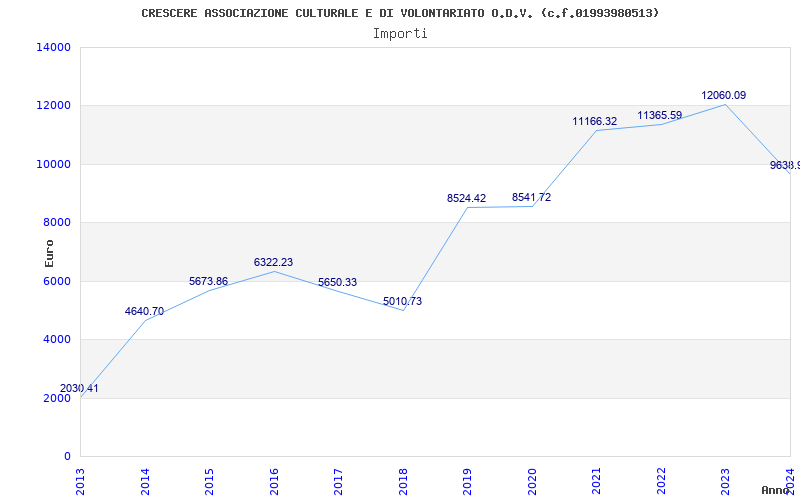This screenshot has height=500, width=800.
Task: Click the Anno axis label
Action: 775,490
